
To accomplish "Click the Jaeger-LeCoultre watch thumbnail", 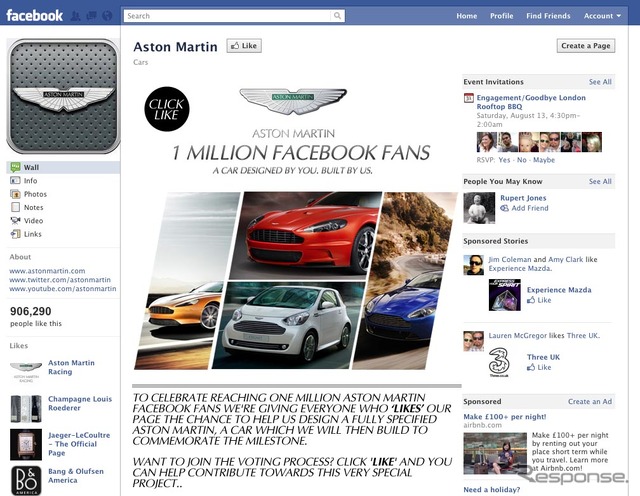I will pos(26,445).
